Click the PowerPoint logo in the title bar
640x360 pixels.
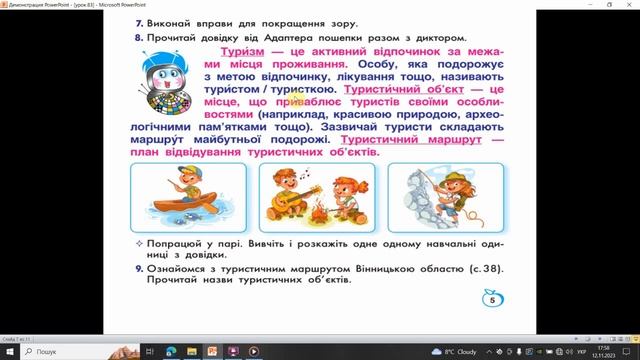pos(4,5)
